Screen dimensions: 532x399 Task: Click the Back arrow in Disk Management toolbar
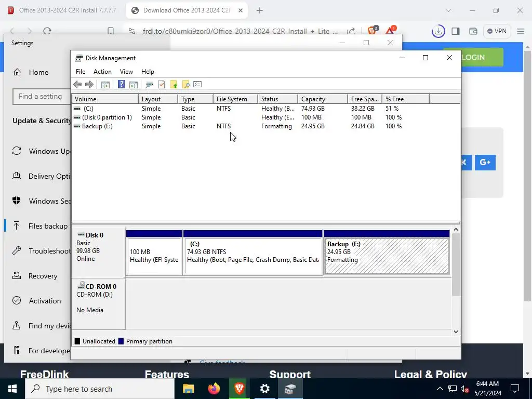(77, 85)
